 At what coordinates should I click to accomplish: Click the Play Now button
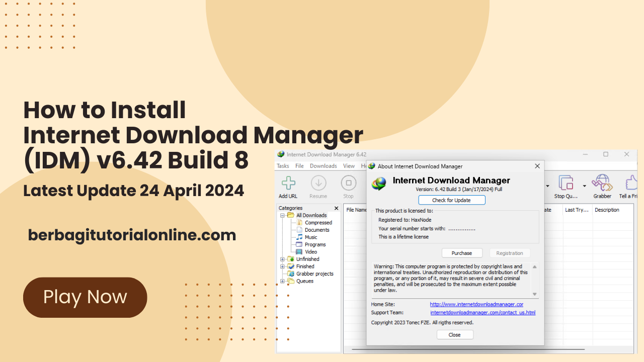pyautogui.click(x=85, y=297)
